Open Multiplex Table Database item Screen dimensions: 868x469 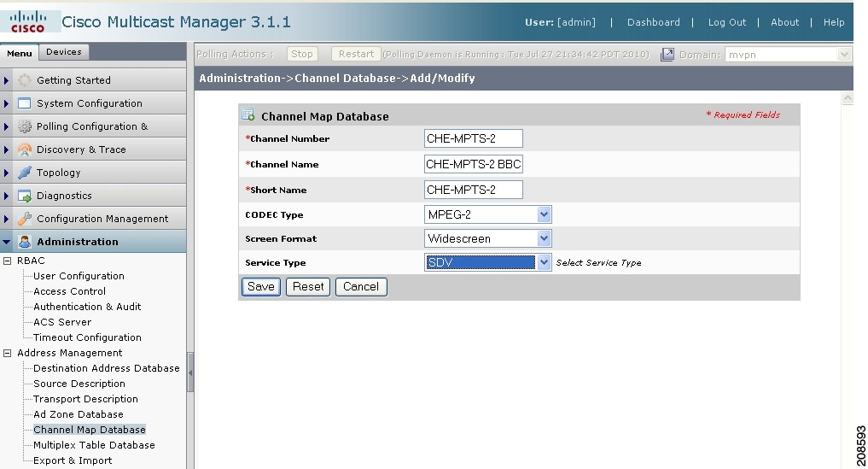(x=94, y=445)
